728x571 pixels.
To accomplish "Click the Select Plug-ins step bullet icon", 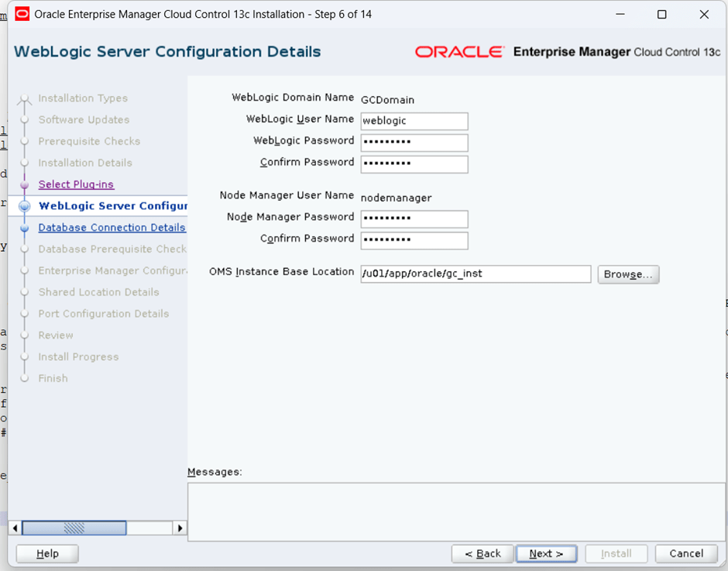I will click(25, 185).
